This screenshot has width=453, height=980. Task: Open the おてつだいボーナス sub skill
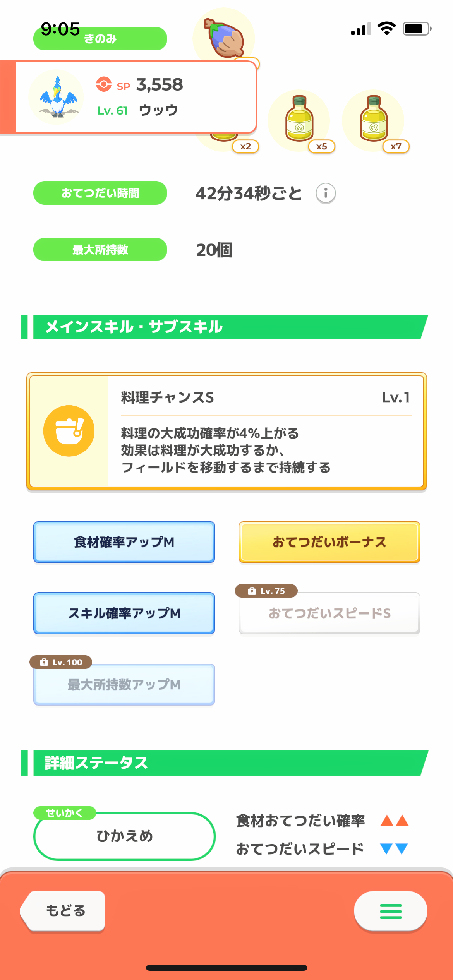point(329,542)
